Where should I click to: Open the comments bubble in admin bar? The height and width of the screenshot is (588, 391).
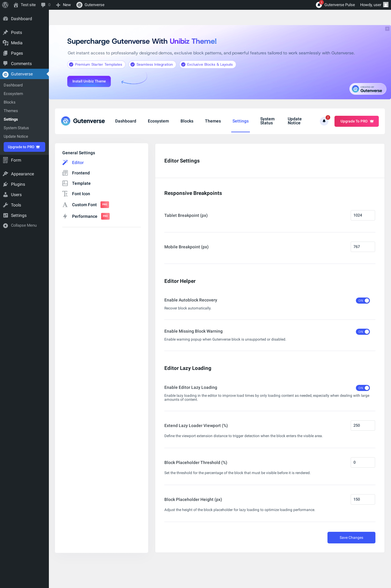[43, 5]
